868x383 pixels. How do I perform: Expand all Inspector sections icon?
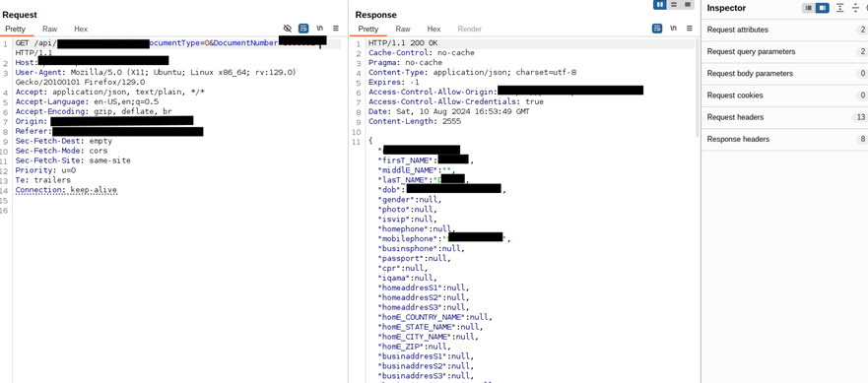click(x=840, y=8)
